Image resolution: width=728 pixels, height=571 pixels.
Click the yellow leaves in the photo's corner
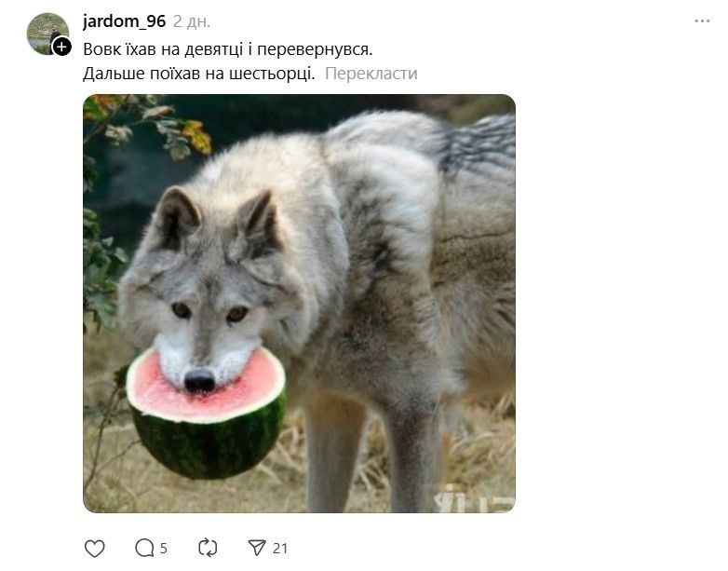[197, 136]
